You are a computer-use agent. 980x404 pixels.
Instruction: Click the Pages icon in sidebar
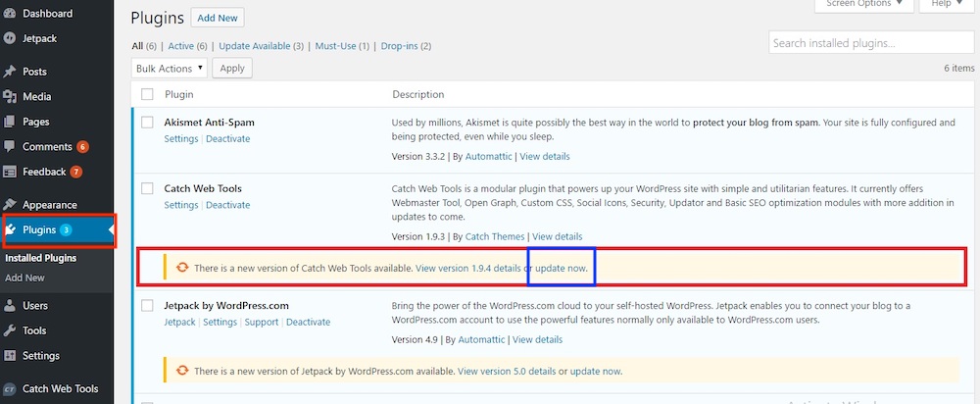point(10,122)
